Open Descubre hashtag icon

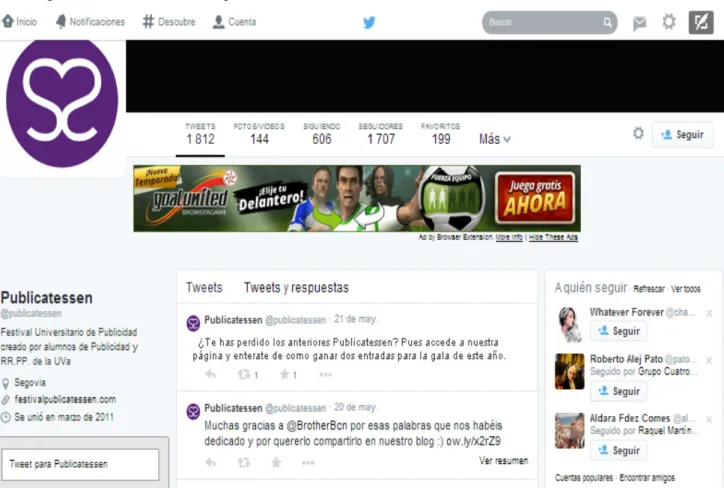pyautogui.click(x=148, y=21)
